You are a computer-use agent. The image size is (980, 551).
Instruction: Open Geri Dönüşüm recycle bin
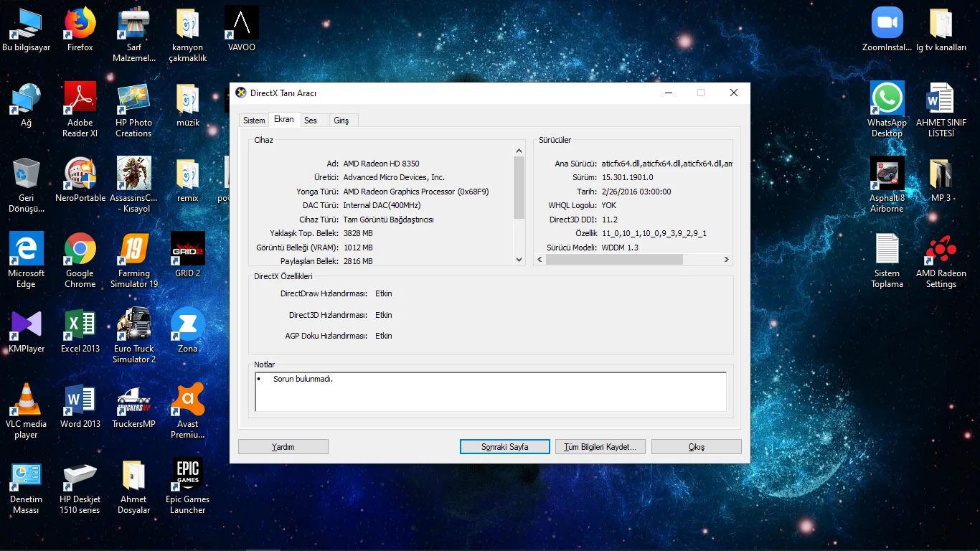point(27,186)
